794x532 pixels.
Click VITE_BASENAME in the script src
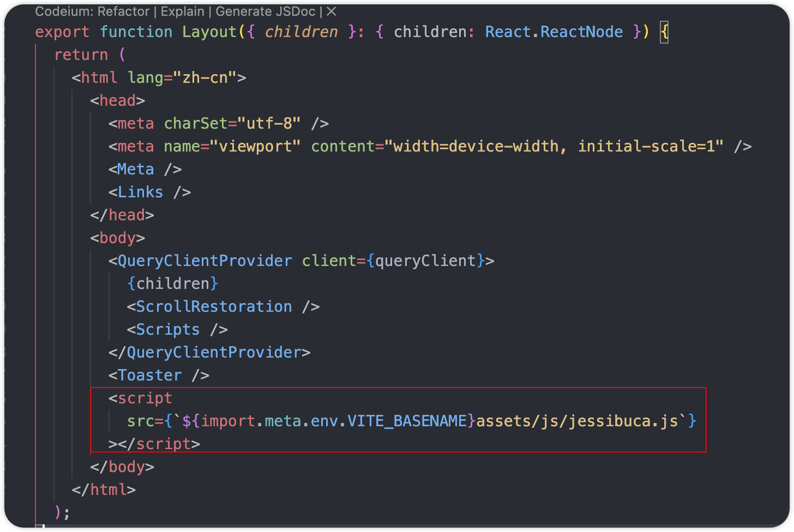tap(407, 421)
